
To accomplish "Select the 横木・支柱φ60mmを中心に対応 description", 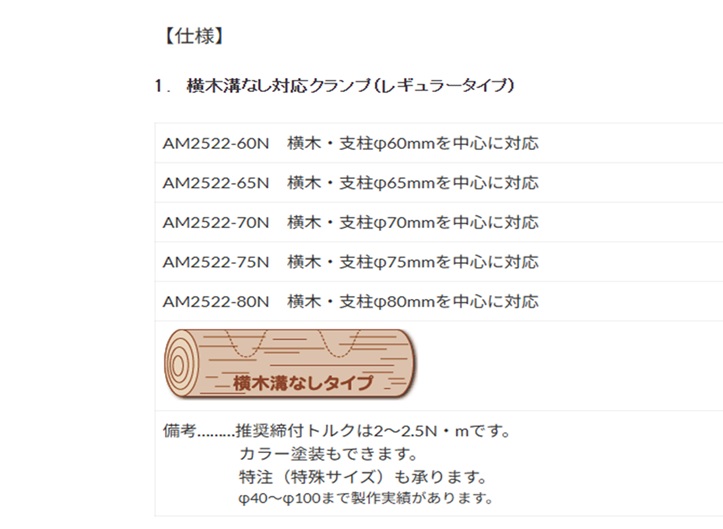I will pyautogui.click(x=413, y=143).
